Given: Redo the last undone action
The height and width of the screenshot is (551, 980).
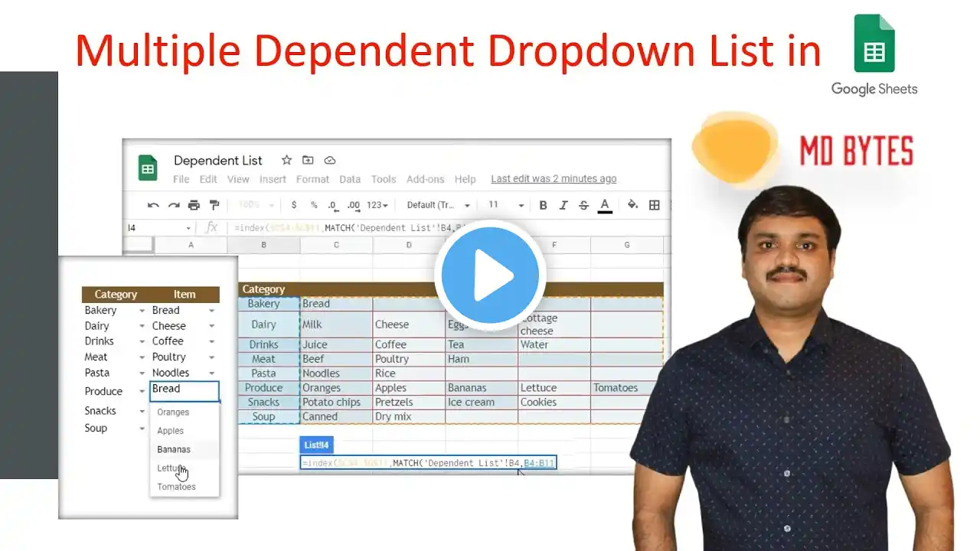Looking at the screenshot, I should pos(174,205).
